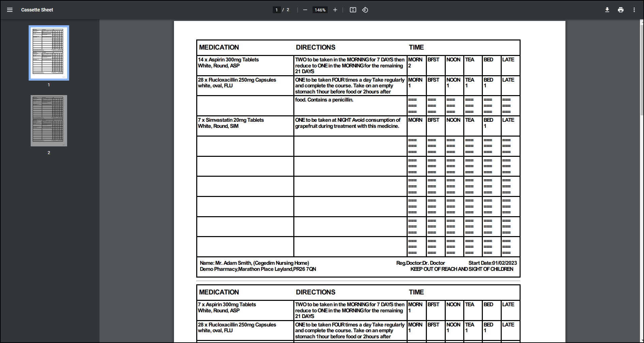Click the scrollbar down arrow

[642, 340]
